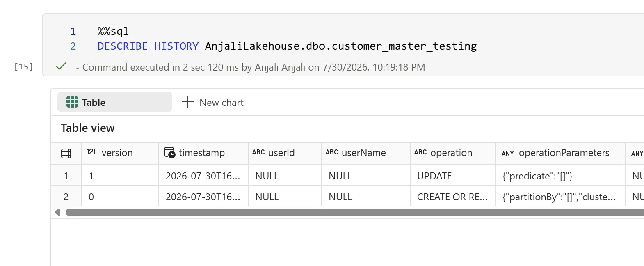
Task: Select row number 1 in the table
Action: [x=66, y=176]
